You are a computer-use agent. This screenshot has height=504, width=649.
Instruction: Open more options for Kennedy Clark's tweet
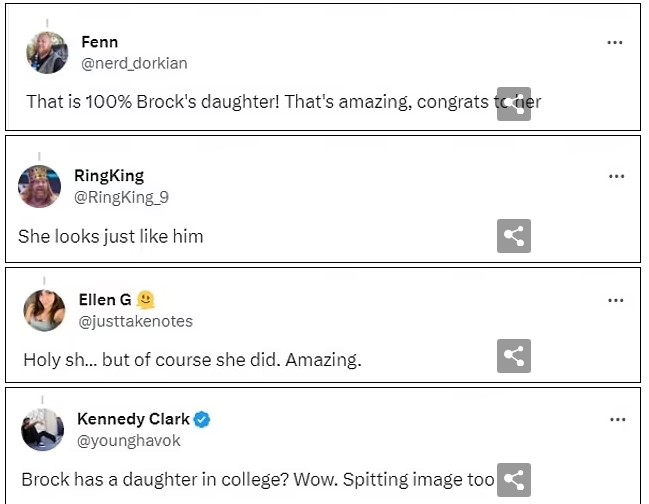tap(616, 420)
